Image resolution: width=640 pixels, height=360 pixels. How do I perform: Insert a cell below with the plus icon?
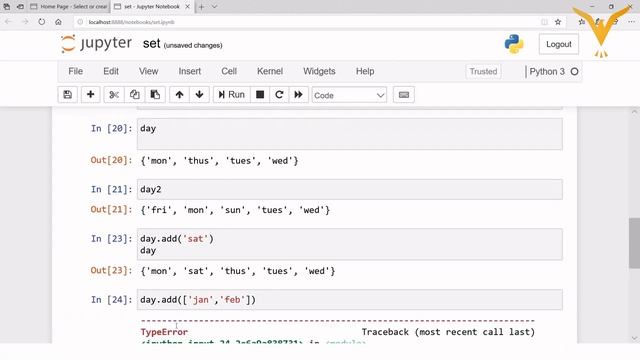point(90,95)
